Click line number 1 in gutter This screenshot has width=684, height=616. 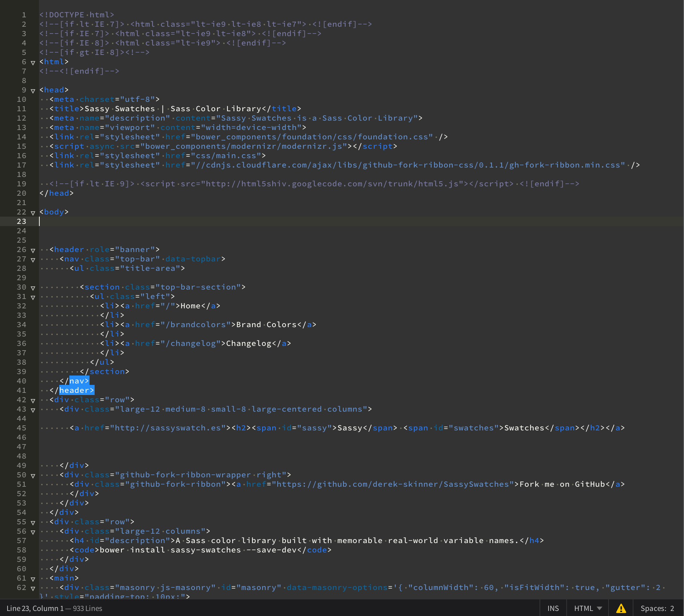point(24,15)
